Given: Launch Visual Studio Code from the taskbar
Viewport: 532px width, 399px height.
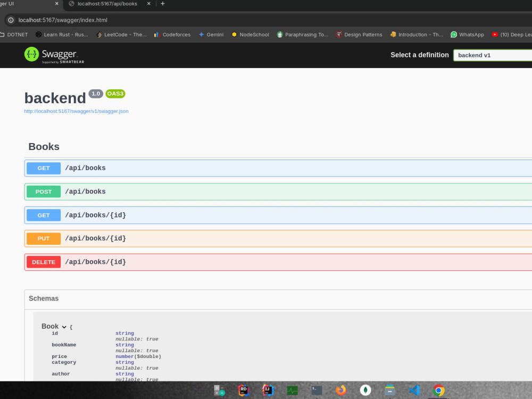Looking at the screenshot, I should coord(414,389).
